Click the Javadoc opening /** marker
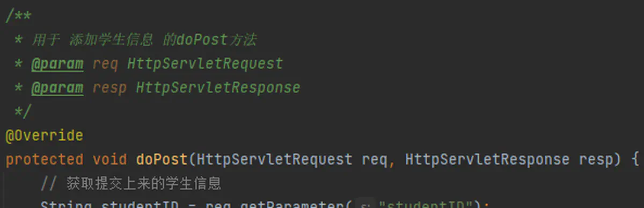The height and width of the screenshot is (208, 644). 18,16
